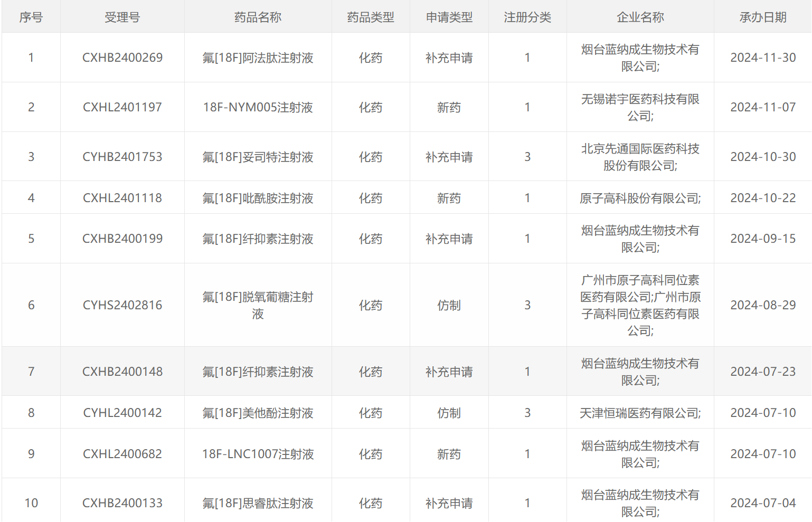Open the 氟[18F]美他酚注射液 drug entry
The height and width of the screenshot is (522, 812).
[258, 413]
